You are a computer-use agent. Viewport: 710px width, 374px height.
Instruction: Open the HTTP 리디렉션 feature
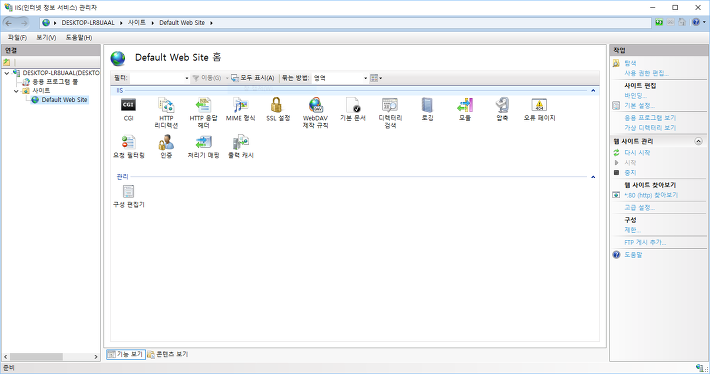[x=166, y=113]
